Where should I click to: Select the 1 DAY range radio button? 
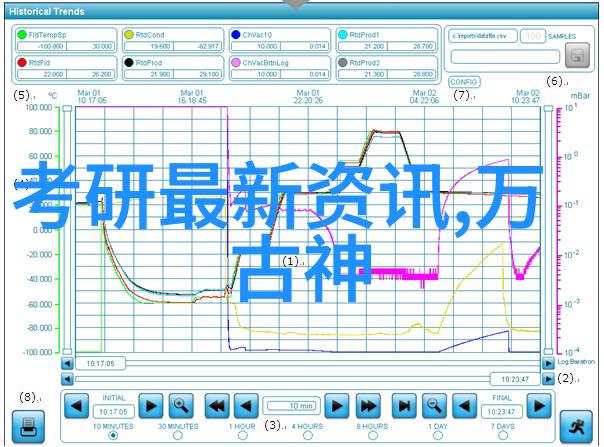[x=438, y=436]
